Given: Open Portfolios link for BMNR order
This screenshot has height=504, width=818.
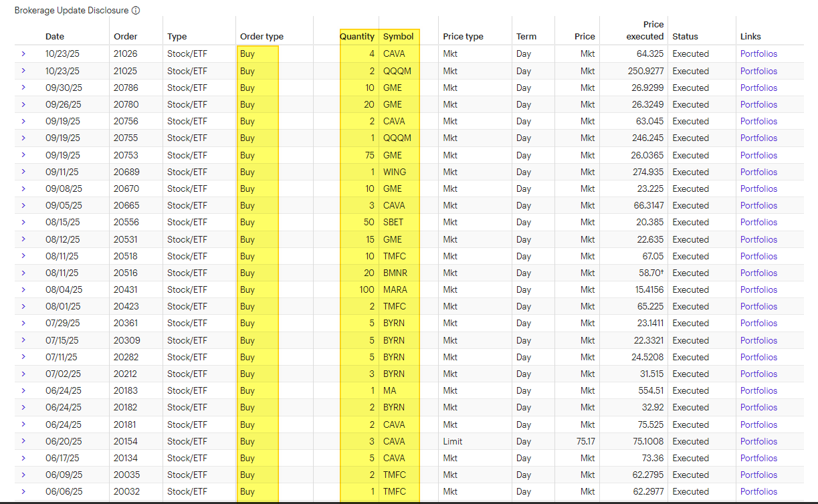Looking at the screenshot, I should 758,273.
